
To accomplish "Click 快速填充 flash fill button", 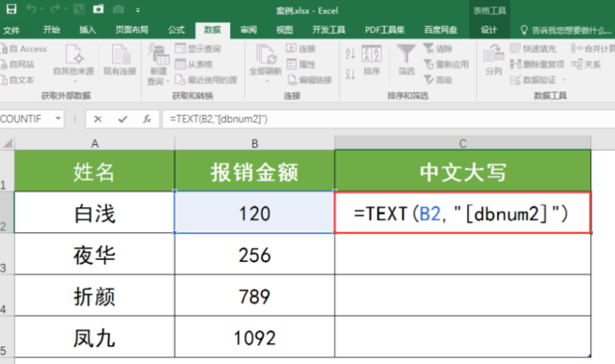I will pyautogui.click(x=533, y=49).
